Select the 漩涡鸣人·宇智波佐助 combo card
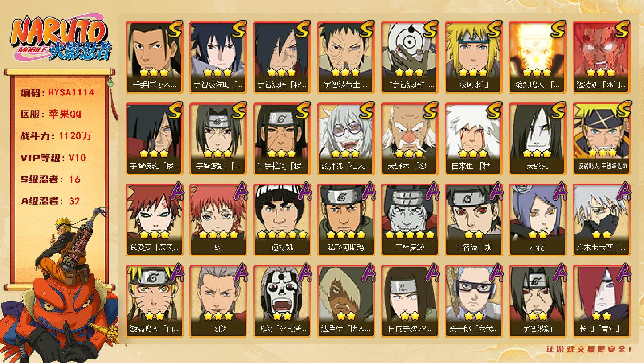This screenshot has width=644, height=363. pyautogui.click(x=601, y=138)
